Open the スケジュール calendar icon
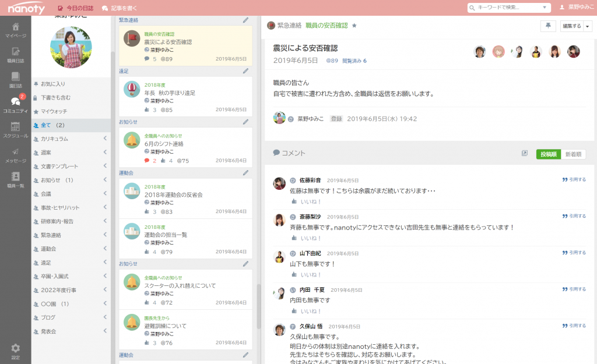The width and height of the screenshot is (597, 364). coord(15,129)
